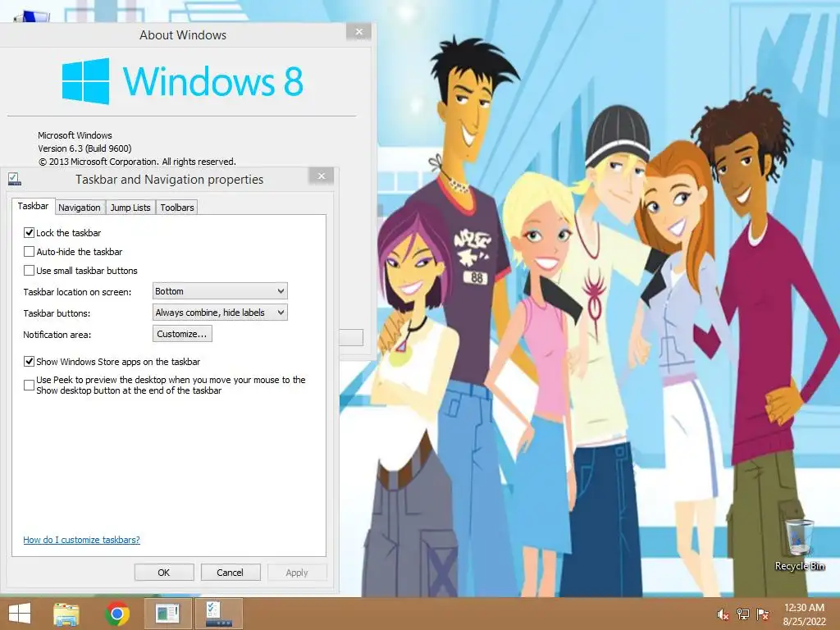
Task: Enable Auto-hide the taskbar
Action: [x=29, y=251]
